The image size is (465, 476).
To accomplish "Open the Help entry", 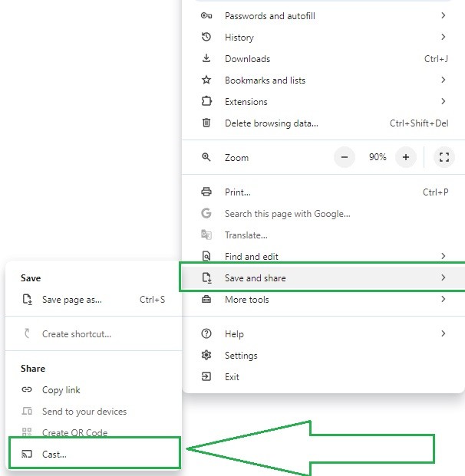I will 323,333.
